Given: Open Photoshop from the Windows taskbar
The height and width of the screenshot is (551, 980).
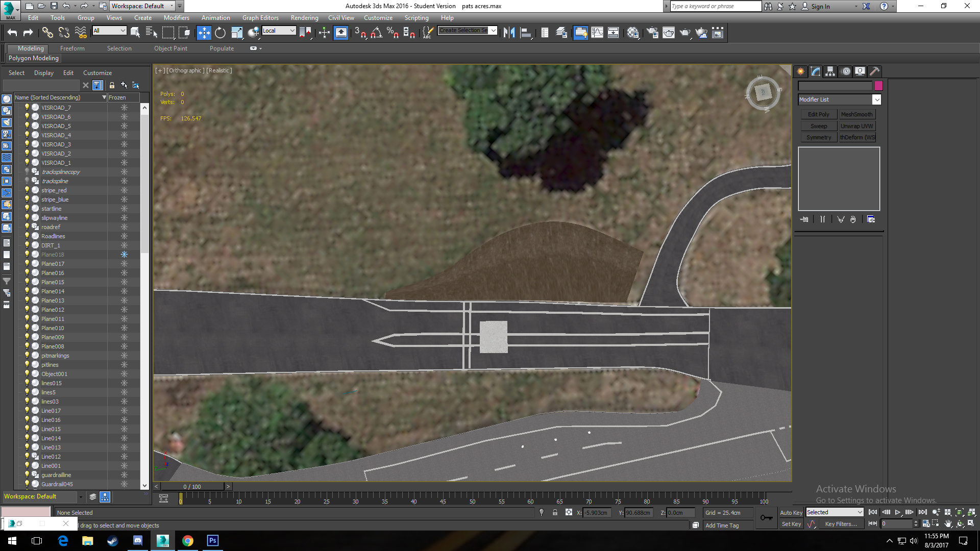Looking at the screenshot, I should point(212,541).
